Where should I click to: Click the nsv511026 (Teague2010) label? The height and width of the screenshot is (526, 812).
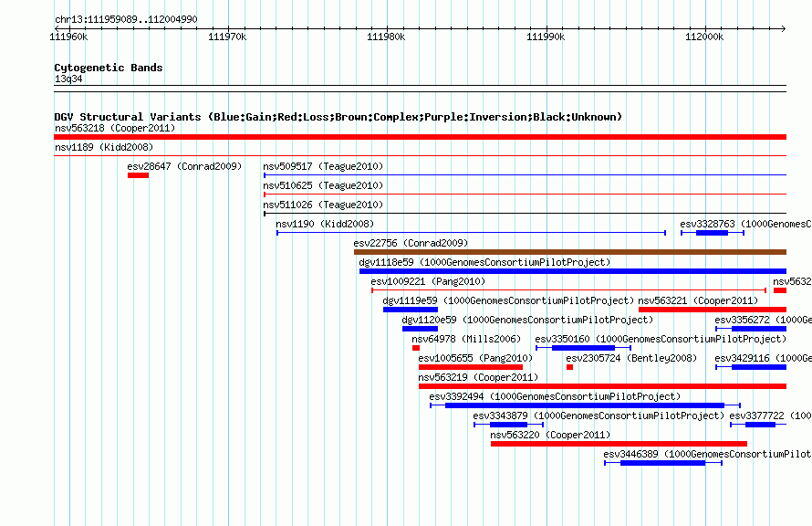[x=323, y=205]
